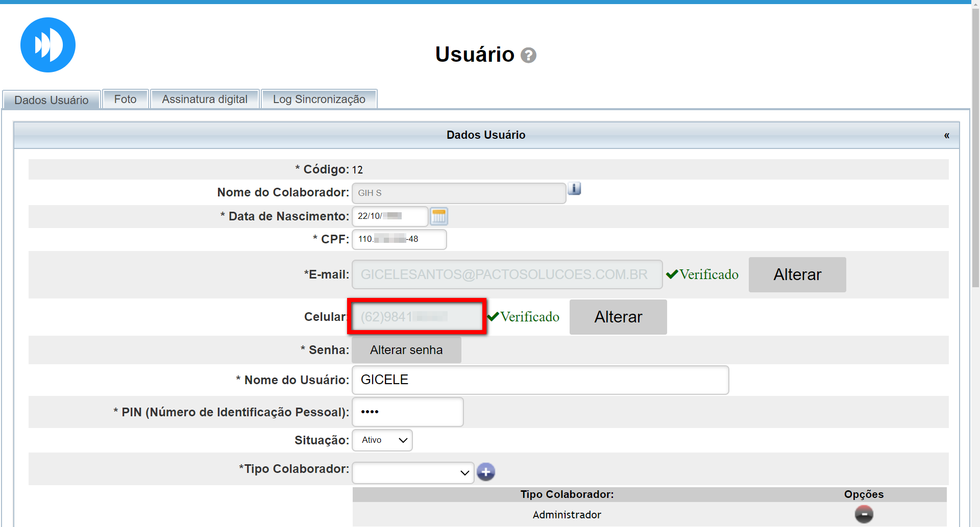Click into the CPF field
Viewport: 980px width, 527px height.
[399, 239]
